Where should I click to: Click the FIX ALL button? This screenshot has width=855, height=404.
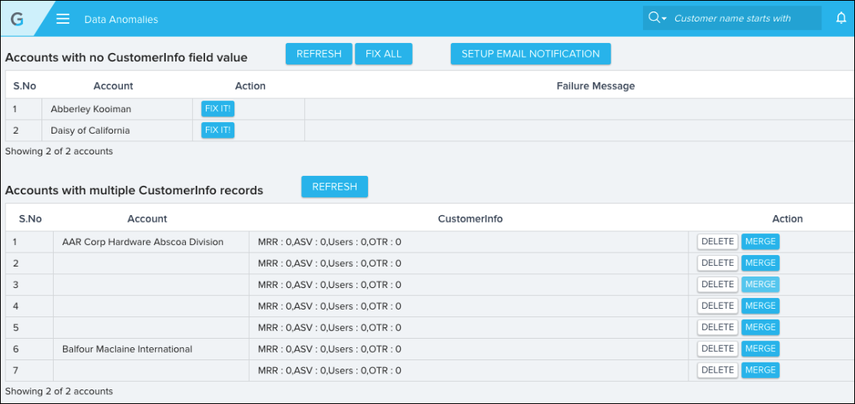383,54
